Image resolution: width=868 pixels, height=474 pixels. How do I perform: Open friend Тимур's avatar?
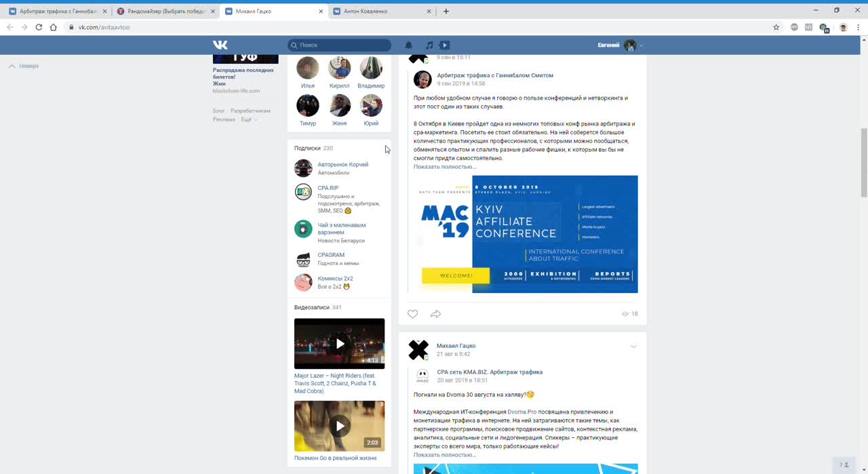coord(308,105)
